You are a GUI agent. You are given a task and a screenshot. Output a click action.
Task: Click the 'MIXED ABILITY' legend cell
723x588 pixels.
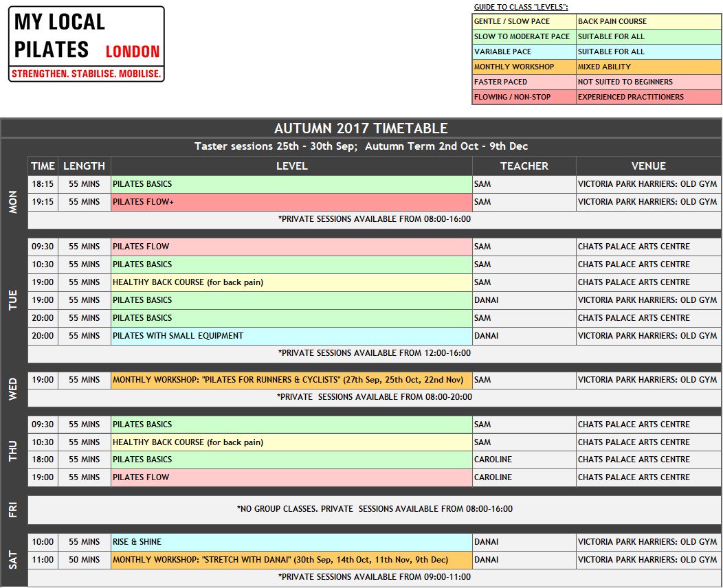coord(649,67)
